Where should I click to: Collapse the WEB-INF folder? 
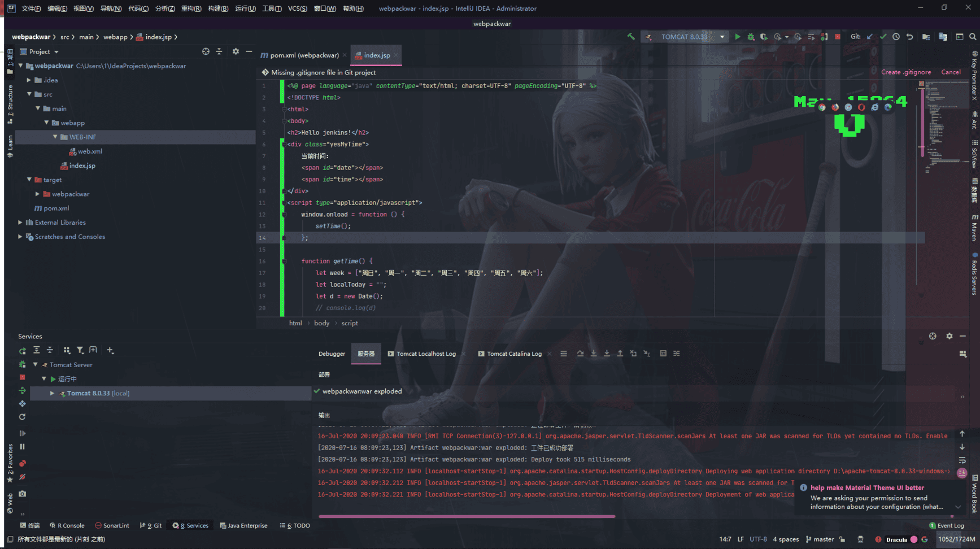click(55, 137)
